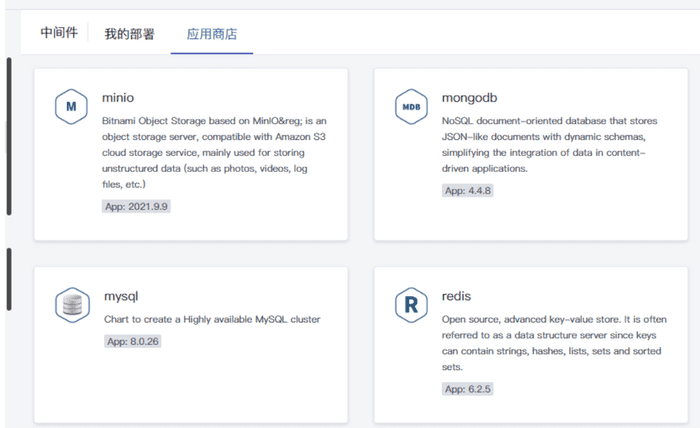
Task: Click the lower dark vertical scrollbar handle
Action: click(x=9, y=279)
